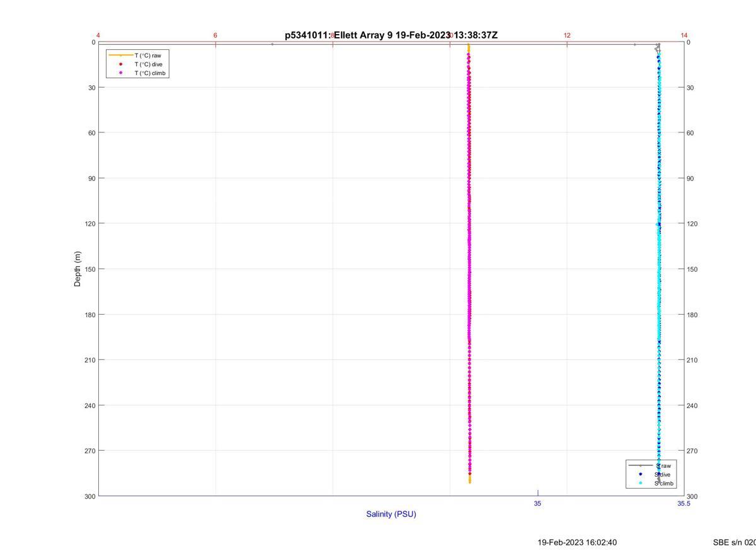This screenshot has height=558, width=756.
Task: Click the red '14' temperature tick label
Action: pos(684,35)
